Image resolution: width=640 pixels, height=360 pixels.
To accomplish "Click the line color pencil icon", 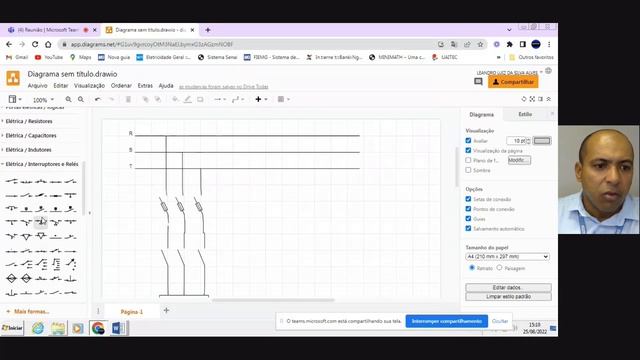I will click(187, 99).
